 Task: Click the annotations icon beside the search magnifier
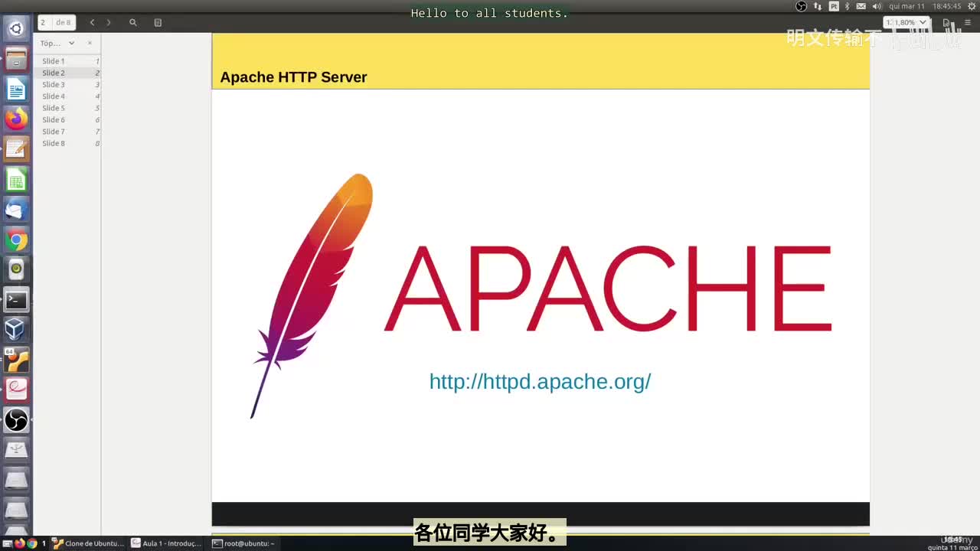[x=158, y=23]
